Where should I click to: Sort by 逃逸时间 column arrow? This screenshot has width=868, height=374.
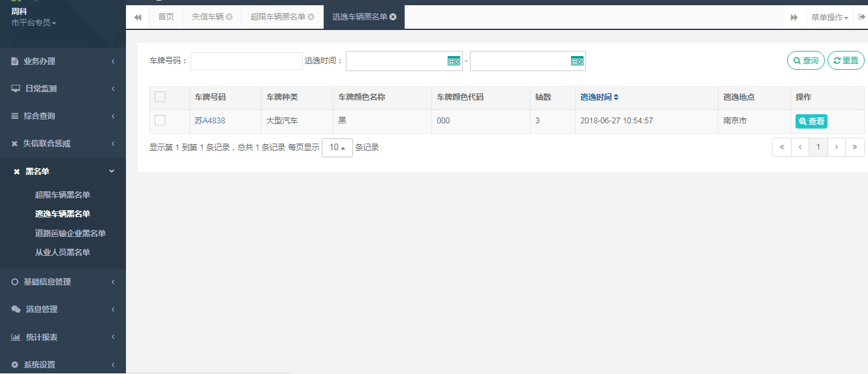(x=616, y=97)
